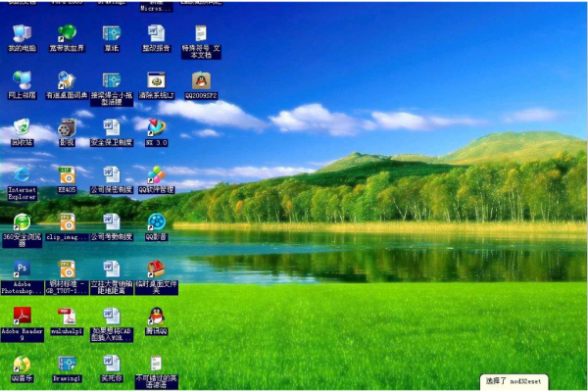This screenshot has height=392, width=588.
Task: Open the QQ影音 media player shortcut
Action: coord(156,222)
